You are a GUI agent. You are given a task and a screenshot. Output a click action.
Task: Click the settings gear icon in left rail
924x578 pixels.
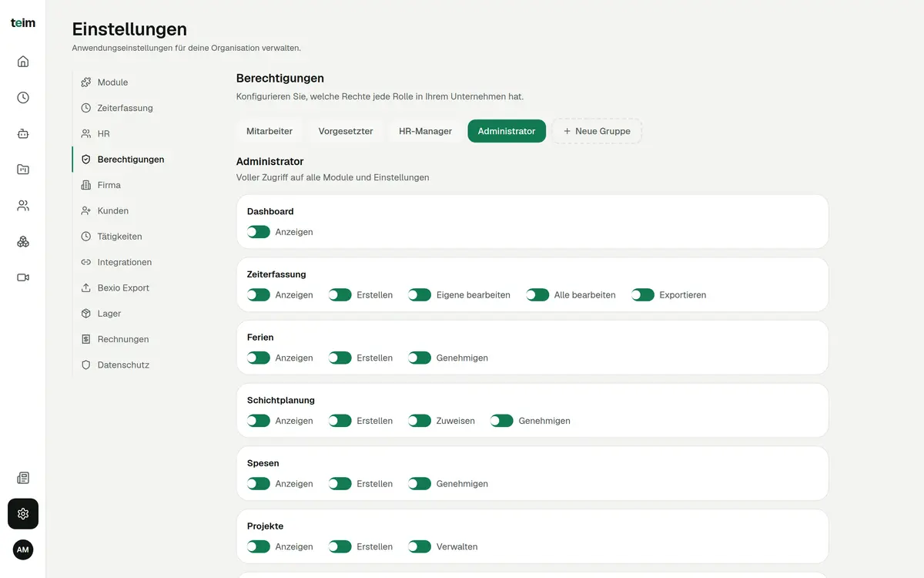click(x=23, y=514)
